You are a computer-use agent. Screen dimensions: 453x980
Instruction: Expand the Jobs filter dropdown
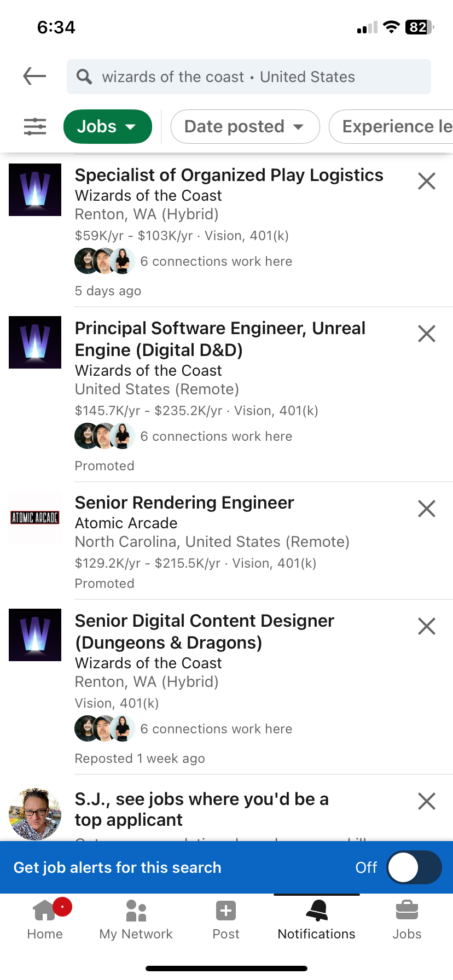click(108, 127)
